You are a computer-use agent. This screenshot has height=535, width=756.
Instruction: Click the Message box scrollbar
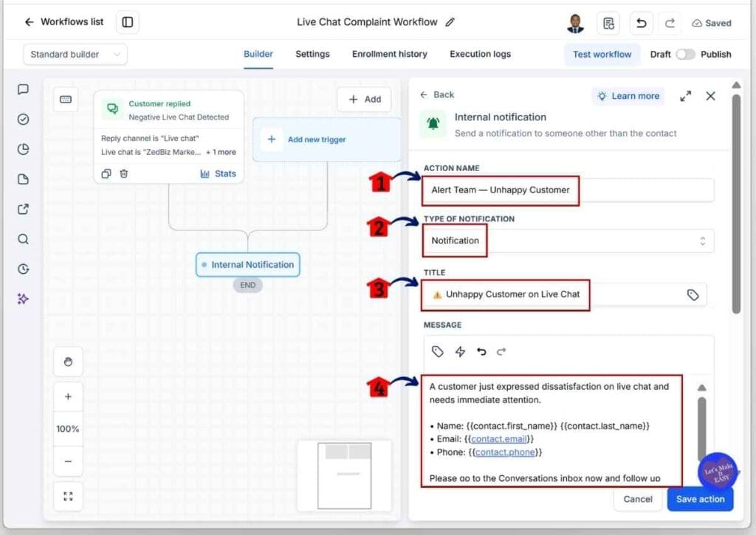pyautogui.click(x=702, y=428)
